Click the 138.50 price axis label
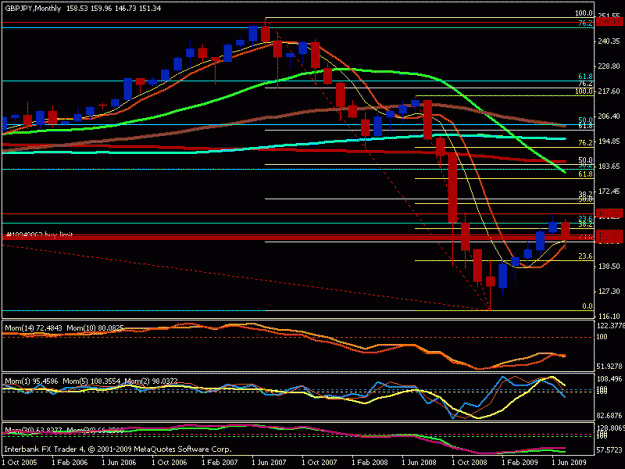 pos(609,266)
